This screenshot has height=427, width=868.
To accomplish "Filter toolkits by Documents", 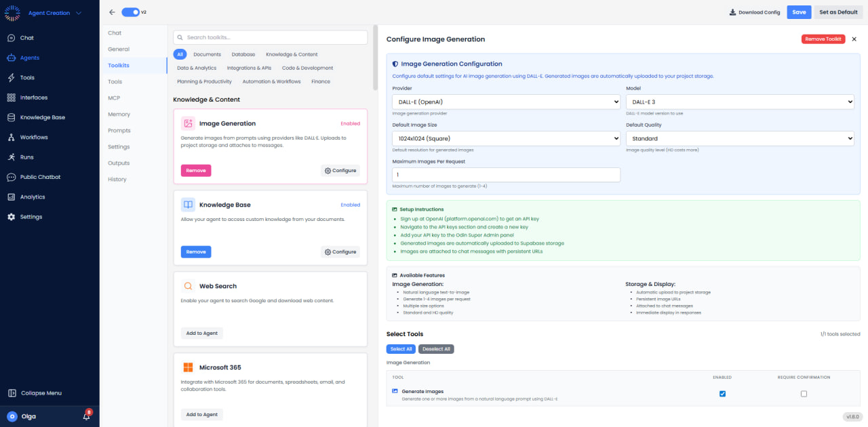I will (x=208, y=54).
